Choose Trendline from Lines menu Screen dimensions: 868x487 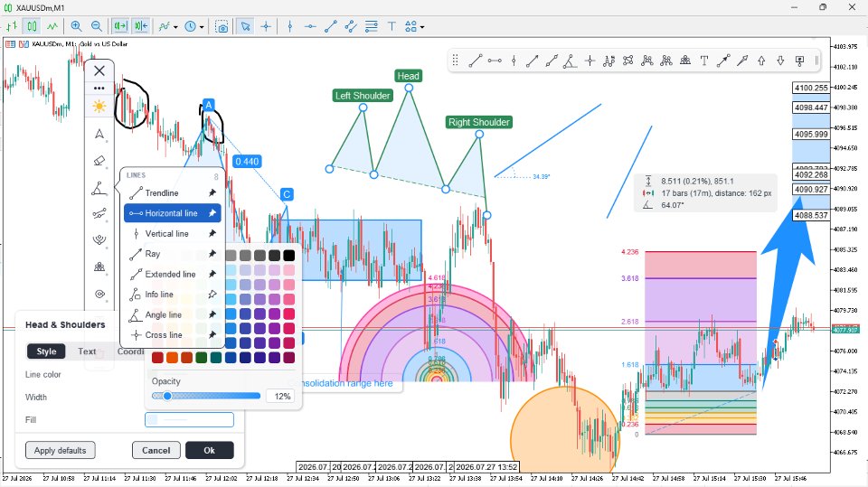172,193
